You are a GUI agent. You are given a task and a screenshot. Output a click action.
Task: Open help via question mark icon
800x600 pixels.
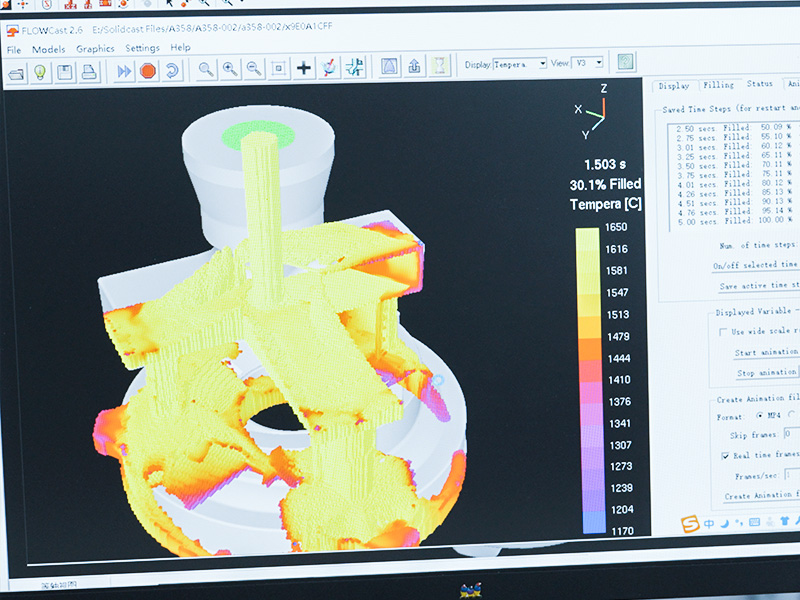click(x=626, y=62)
